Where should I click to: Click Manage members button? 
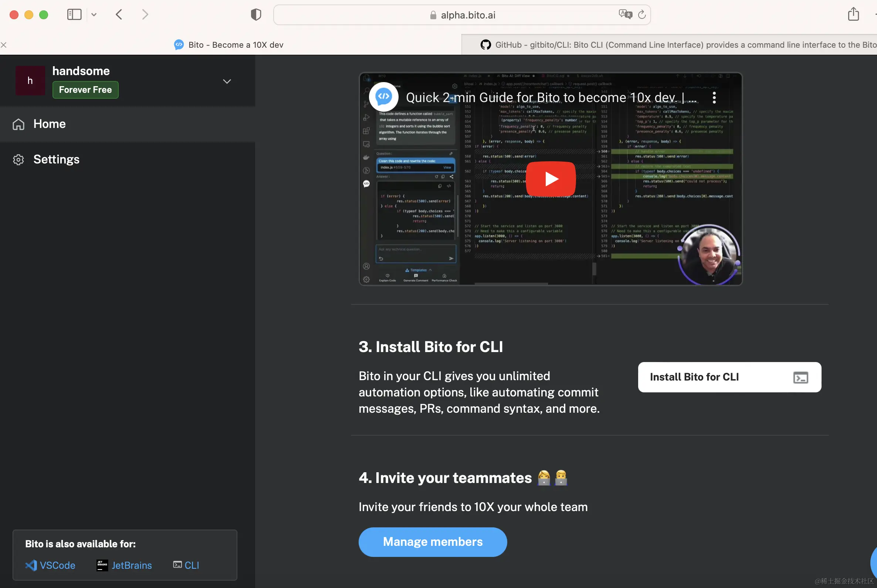click(x=433, y=541)
